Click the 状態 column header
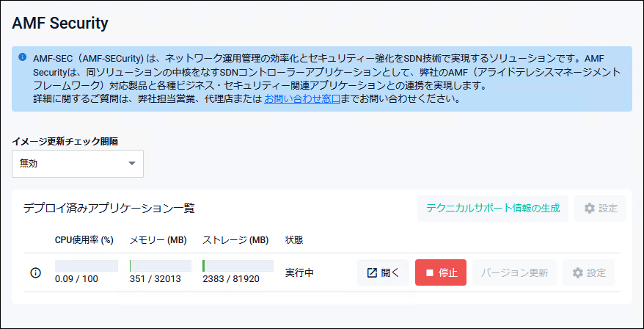This screenshot has width=644, height=329. 294,240
